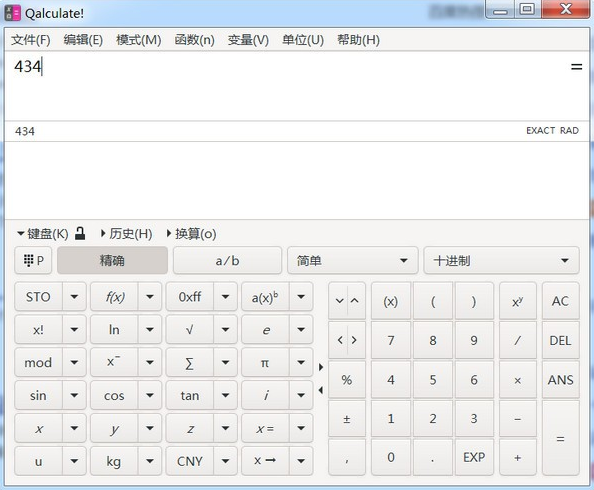Click the cursor left arrow button
Image resolution: width=594 pixels, height=490 pixels.
[x=339, y=340]
